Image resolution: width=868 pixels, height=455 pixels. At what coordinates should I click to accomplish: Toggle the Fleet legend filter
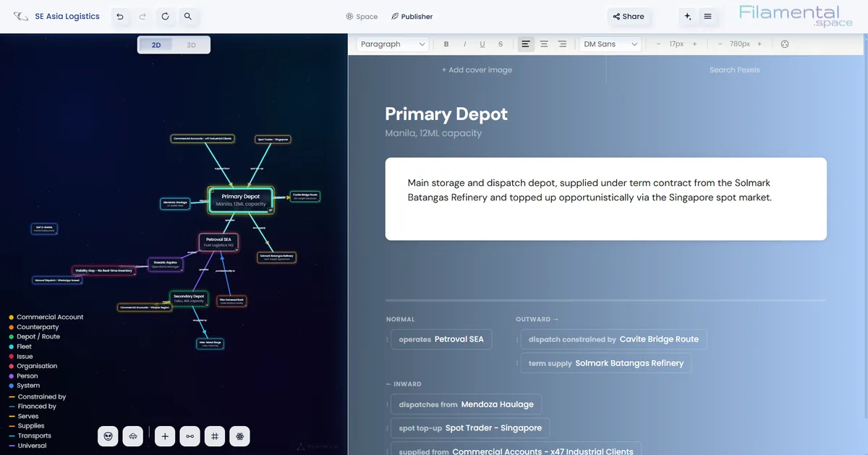[20, 346]
